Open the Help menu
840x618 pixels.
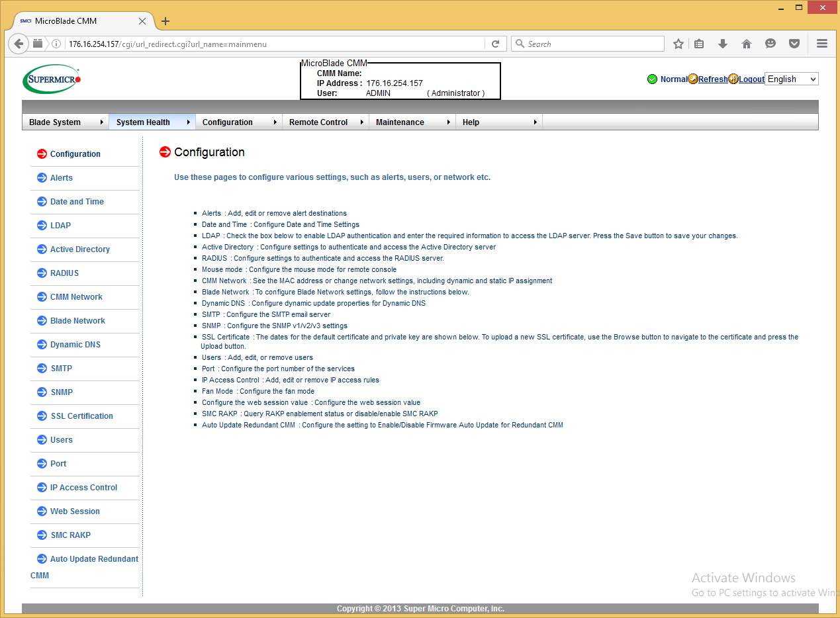498,122
